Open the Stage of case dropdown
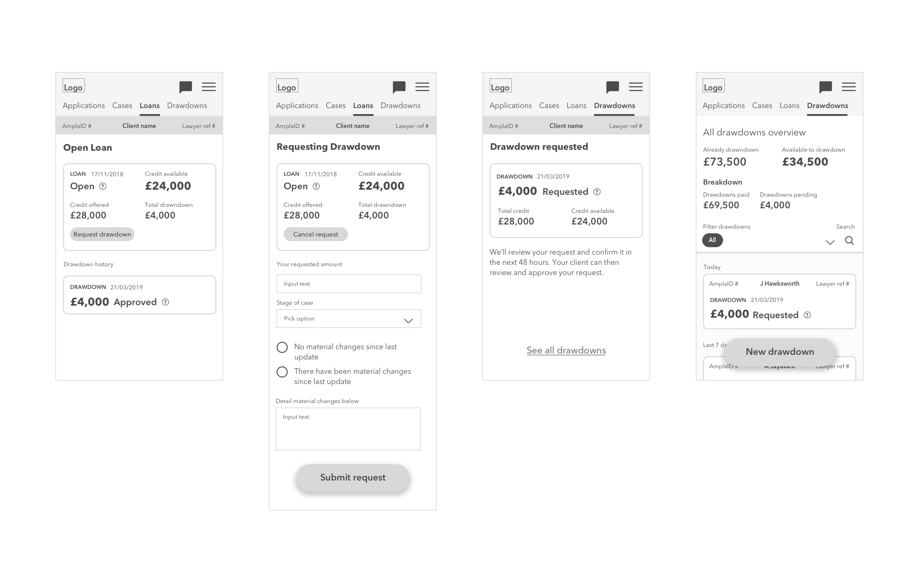 [x=349, y=319]
